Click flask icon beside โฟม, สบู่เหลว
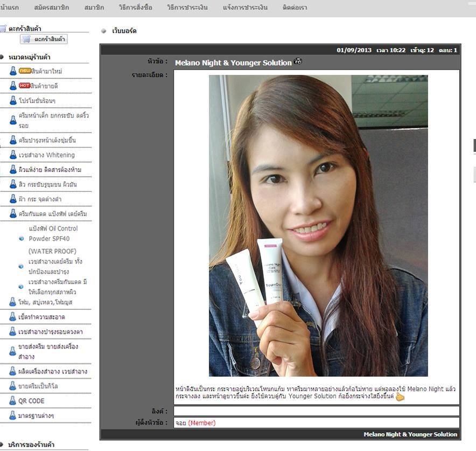Image resolution: width=476 pixels, height=451 pixels. coord(12,302)
